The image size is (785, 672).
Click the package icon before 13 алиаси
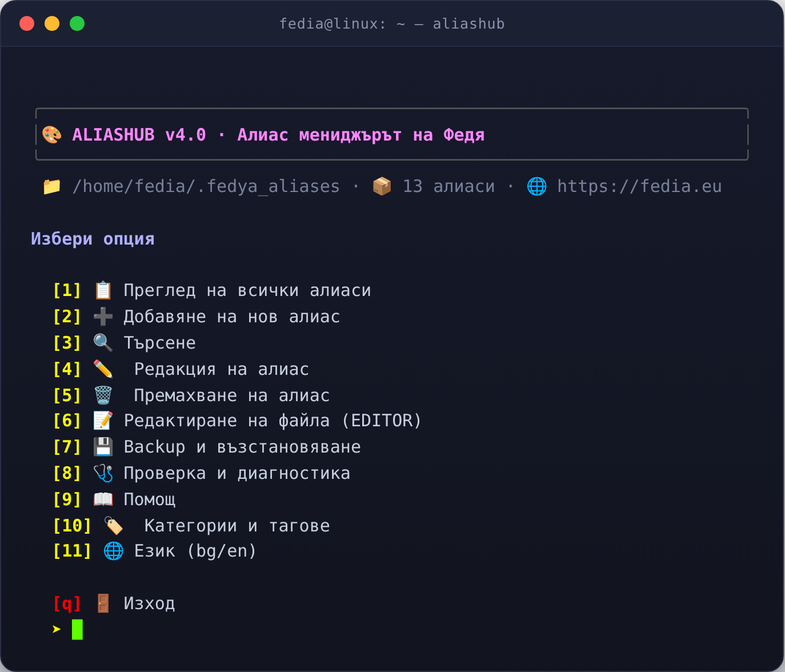click(x=382, y=186)
